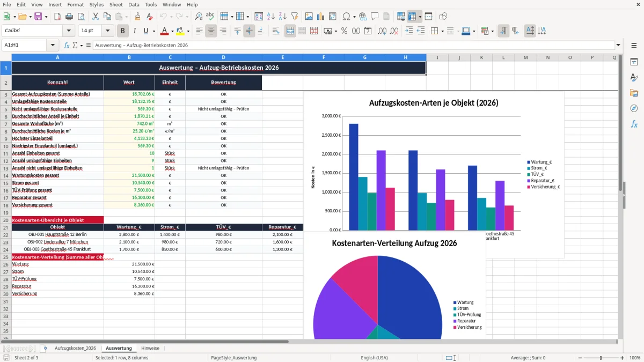The image size is (644, 362).
Task: Switch to Aufzugskosten_2026 sheet tab
Action: pos(75,348)
